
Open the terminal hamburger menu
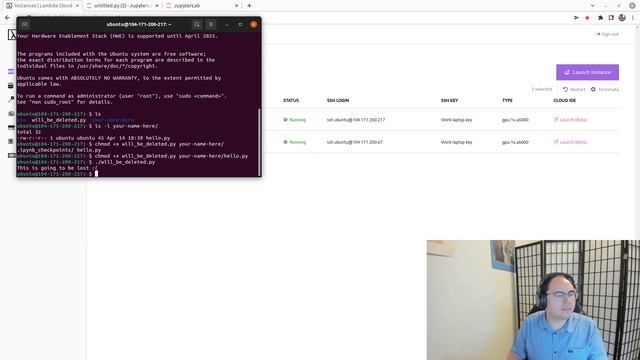[x=211, y=24]
